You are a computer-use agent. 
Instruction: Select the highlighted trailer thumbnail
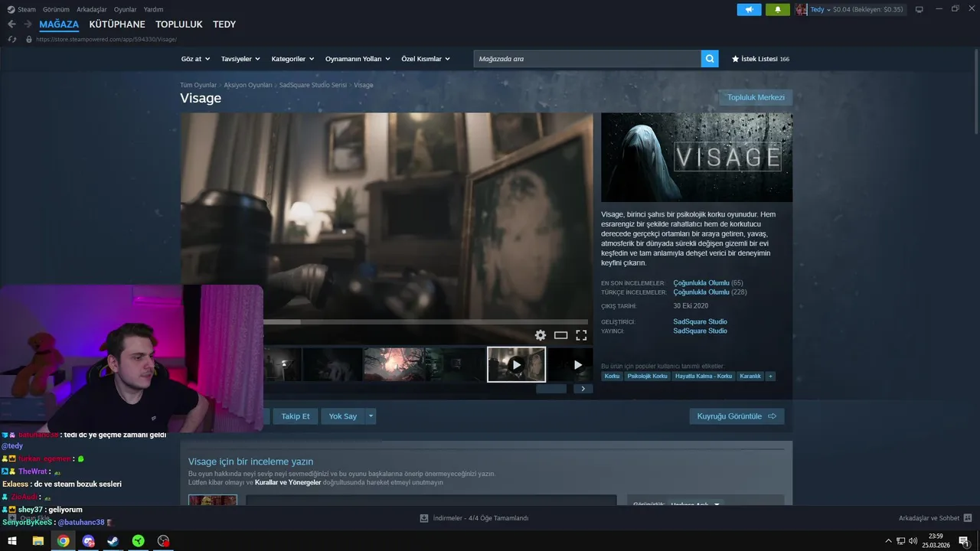(x=517, y=364)
